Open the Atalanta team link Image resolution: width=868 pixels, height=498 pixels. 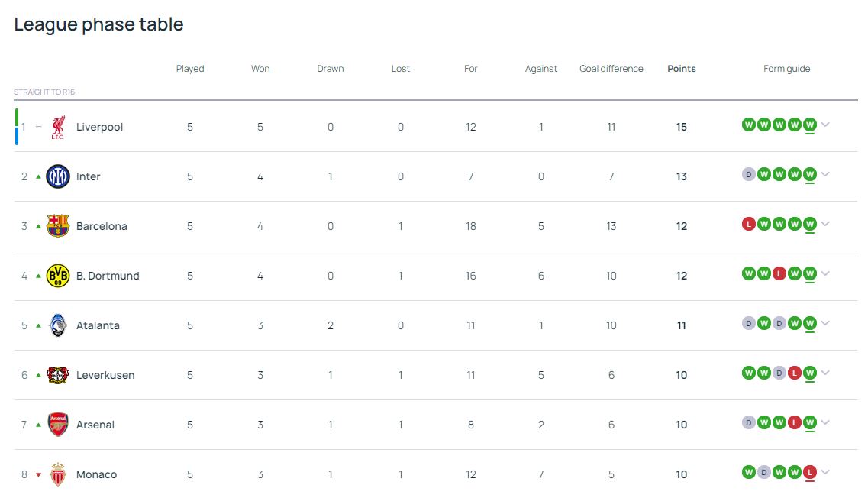(98, 325)
